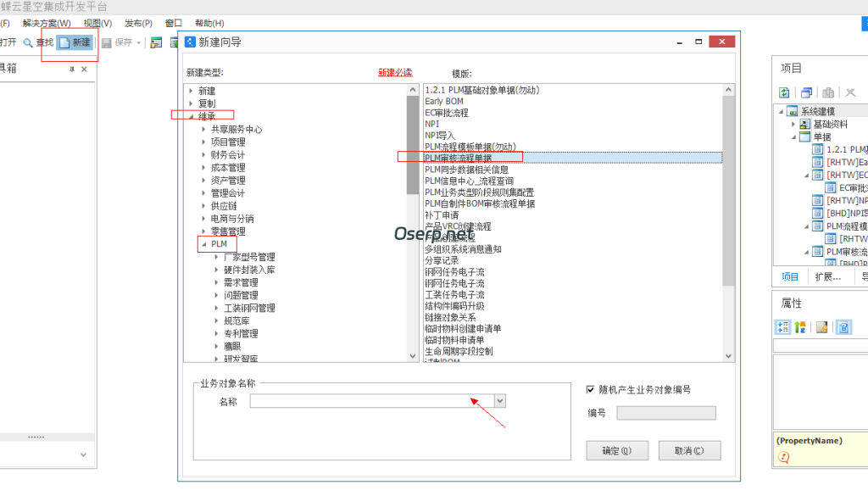The image size is (868, 496).
Task: Open the 名称 combo box dropdown
Action: (499, 400)
